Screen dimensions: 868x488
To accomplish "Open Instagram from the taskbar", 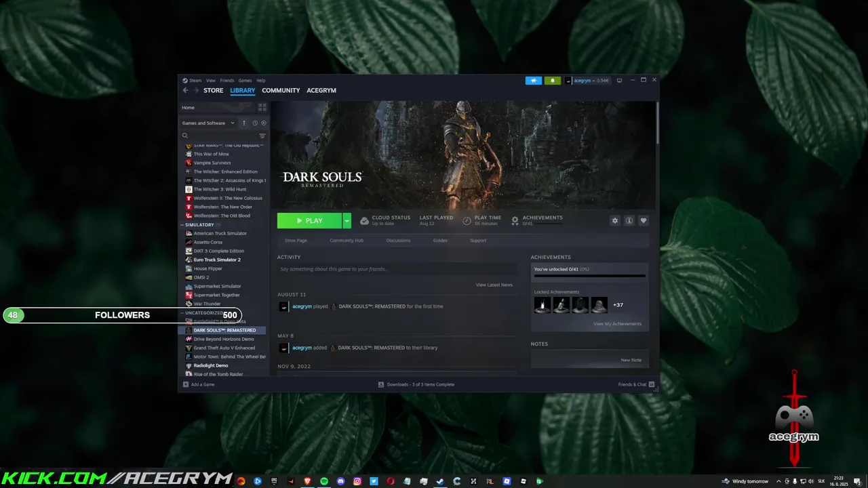I will pos(357,481).
